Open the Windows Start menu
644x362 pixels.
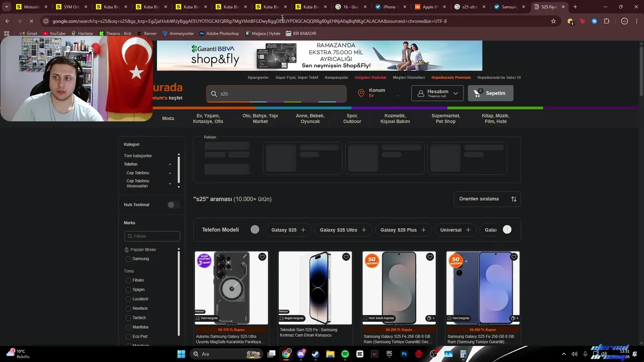[x=181, y=354]
